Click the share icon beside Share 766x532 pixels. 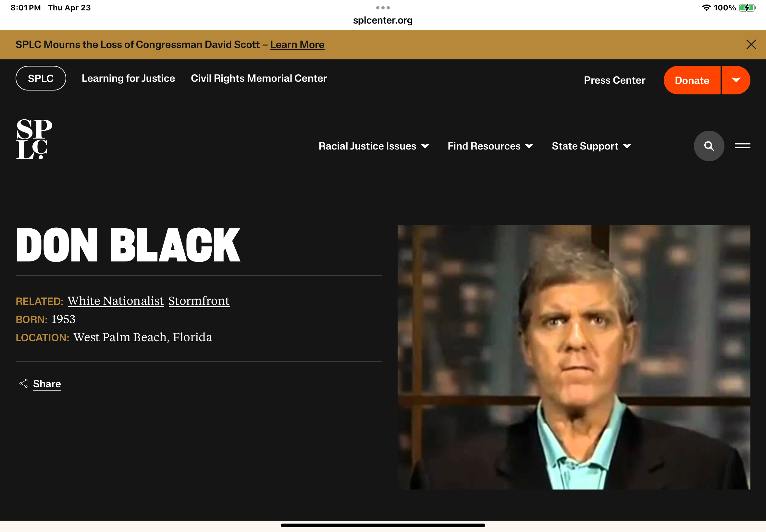(23, 383)
